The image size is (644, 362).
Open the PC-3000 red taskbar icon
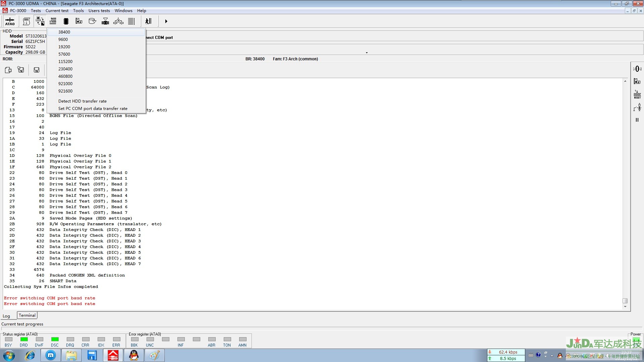[x=113, y=355]
